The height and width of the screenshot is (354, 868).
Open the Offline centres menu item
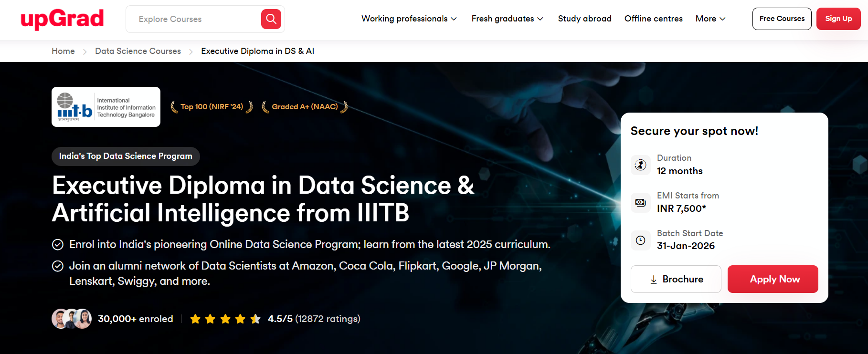tap(653, 19)
